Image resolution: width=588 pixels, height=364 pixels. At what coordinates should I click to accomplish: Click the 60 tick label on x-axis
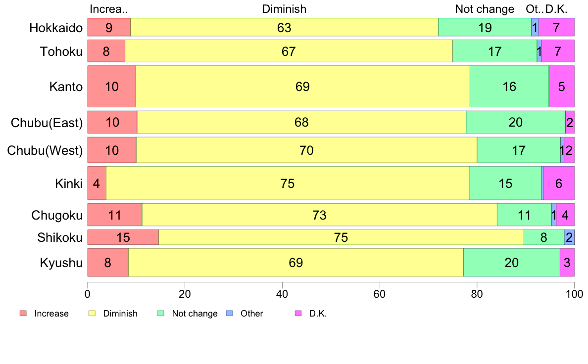tap(380, 293)
